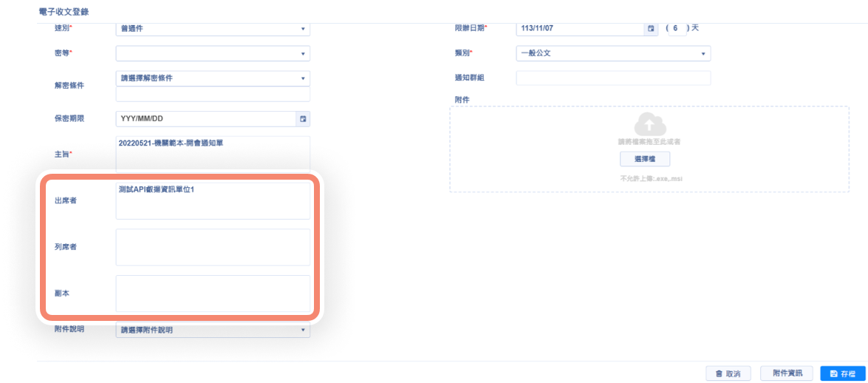Open the 類別 dropdown showing 一般公文

tap(612, 53)
